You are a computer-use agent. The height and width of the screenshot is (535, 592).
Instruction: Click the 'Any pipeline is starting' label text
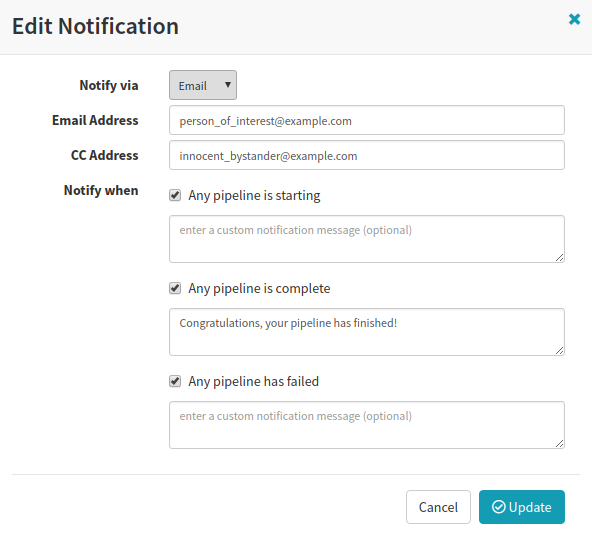[254, 196]
